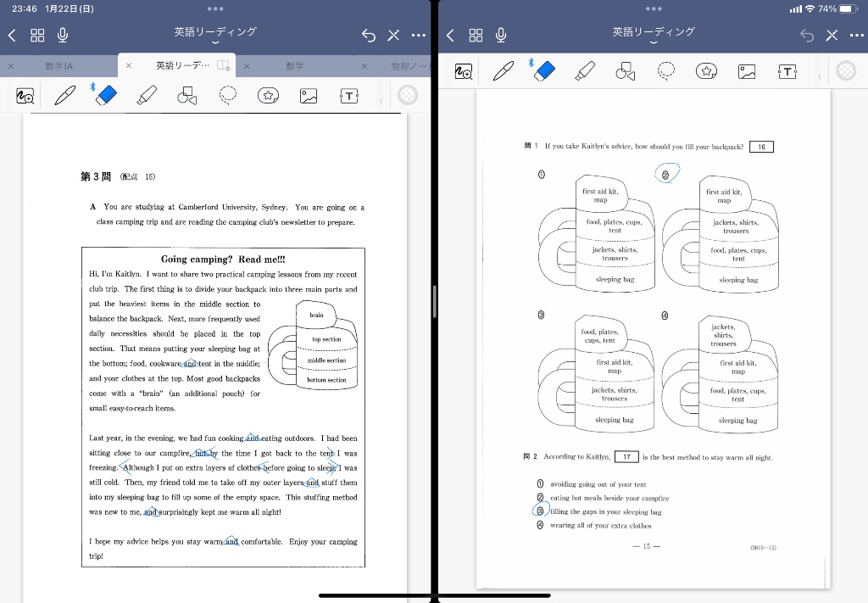Open the More options menu in right pane
This screenshot has width=868, height=603.
click(x=857, y=35)
